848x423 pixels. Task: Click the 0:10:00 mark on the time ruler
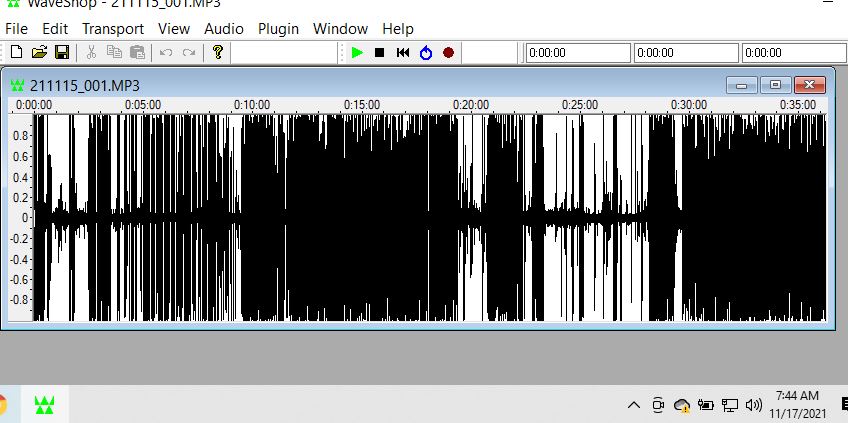click(252, 105)
